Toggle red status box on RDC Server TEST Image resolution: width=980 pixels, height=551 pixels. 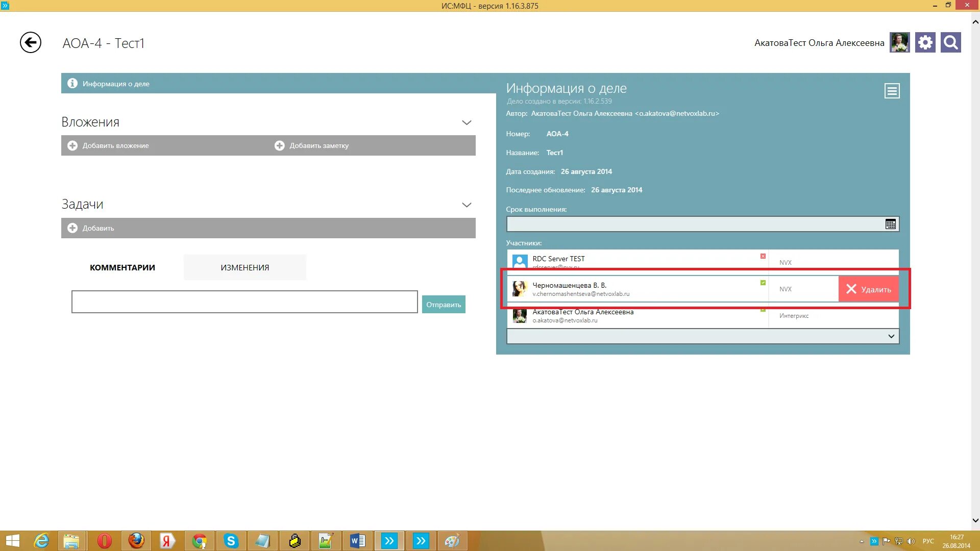[x=763, y=256]
